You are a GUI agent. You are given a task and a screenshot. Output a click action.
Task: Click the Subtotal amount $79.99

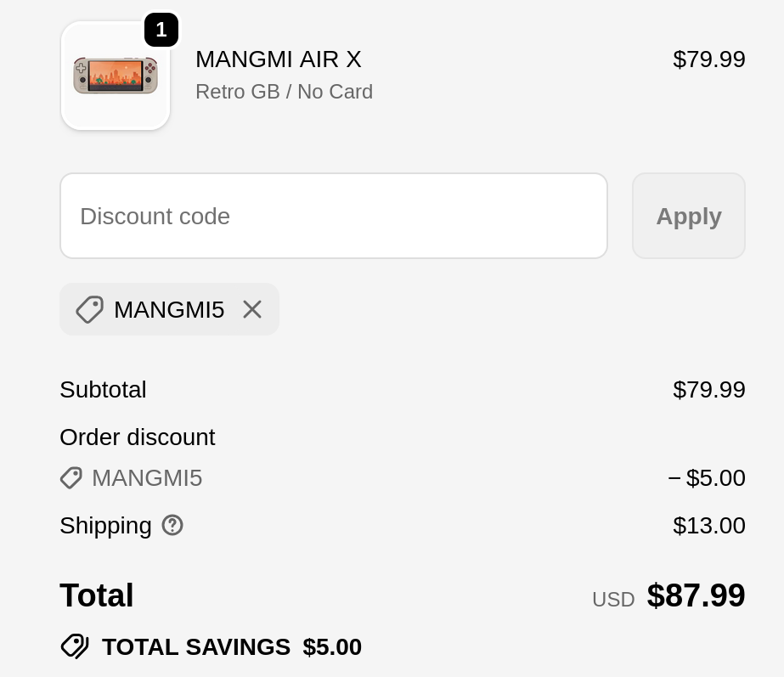tap(709, 390)
